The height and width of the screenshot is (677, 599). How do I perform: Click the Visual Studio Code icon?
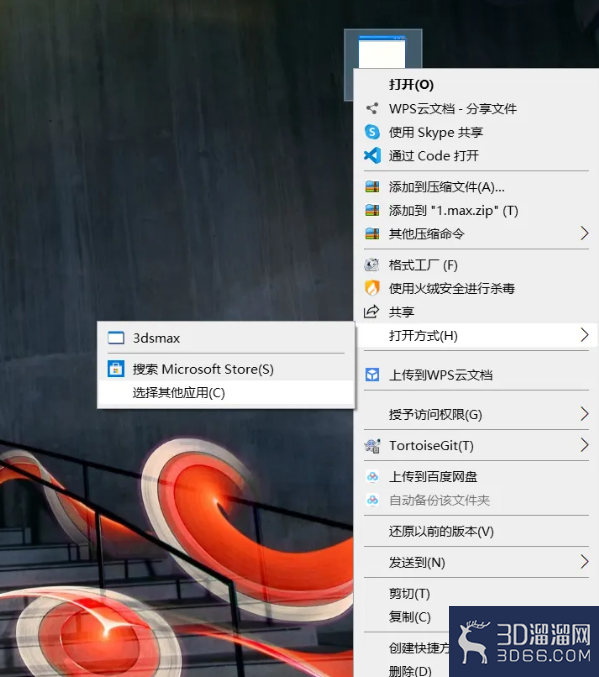click(372, 155)
